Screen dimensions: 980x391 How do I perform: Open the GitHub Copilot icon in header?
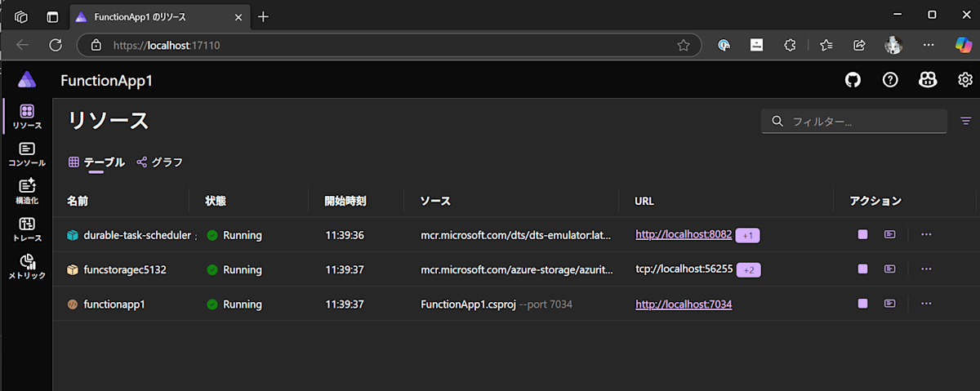click(928, 80)
